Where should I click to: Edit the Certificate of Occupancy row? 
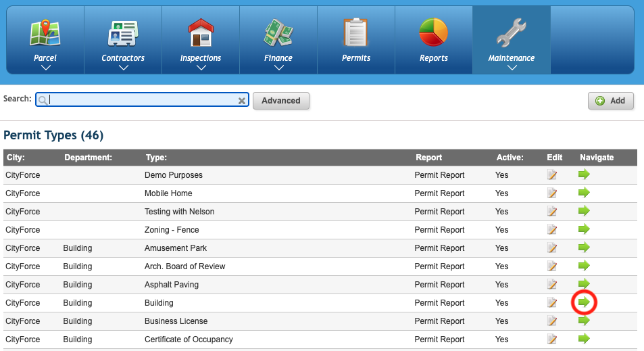pos(552,340)
